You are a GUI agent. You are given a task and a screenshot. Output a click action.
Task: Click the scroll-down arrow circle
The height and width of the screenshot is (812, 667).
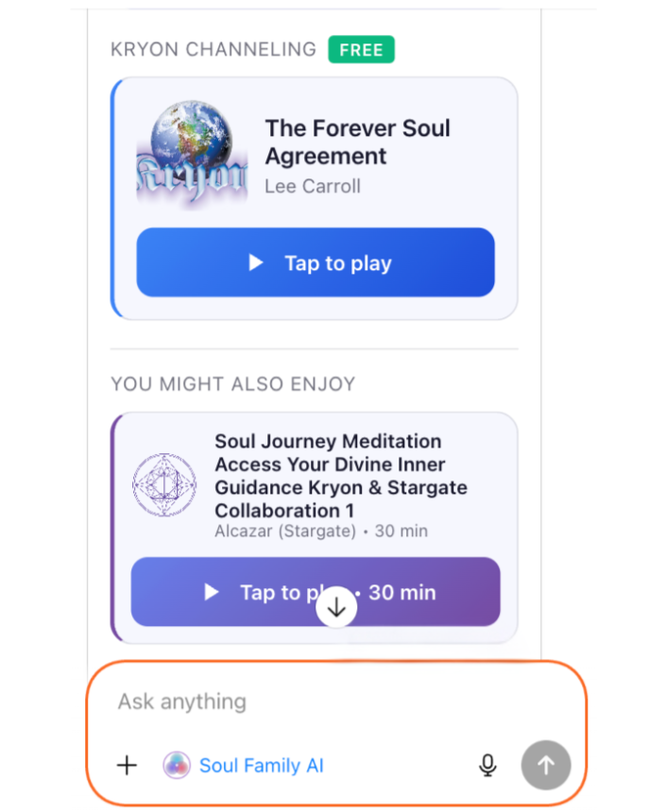(336, 607)
